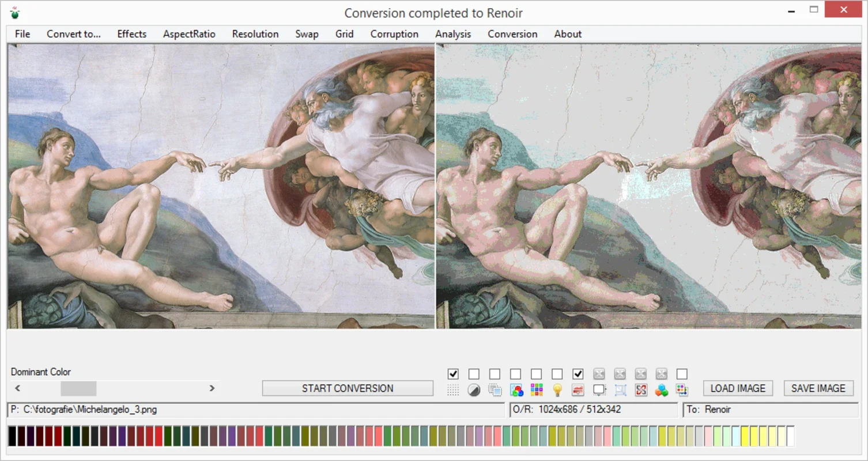Click the red chart icon
This screenshot has width=868, height=461.
click(578, 390)
